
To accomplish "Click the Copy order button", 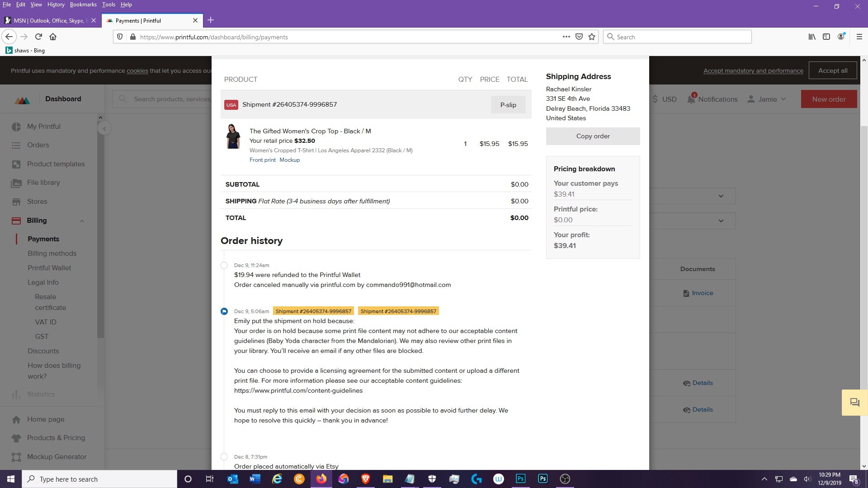I will (x=593, y=136).
